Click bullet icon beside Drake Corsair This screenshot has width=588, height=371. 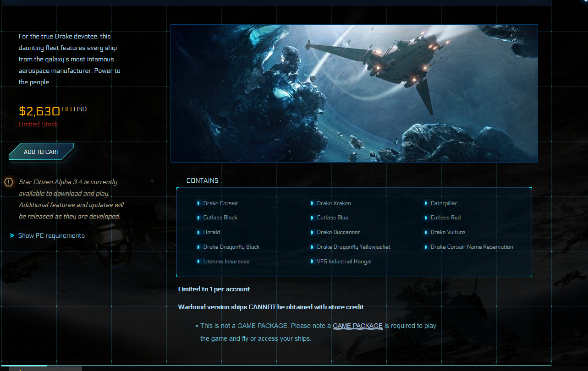pyautogui.click(x=198, y=203)
